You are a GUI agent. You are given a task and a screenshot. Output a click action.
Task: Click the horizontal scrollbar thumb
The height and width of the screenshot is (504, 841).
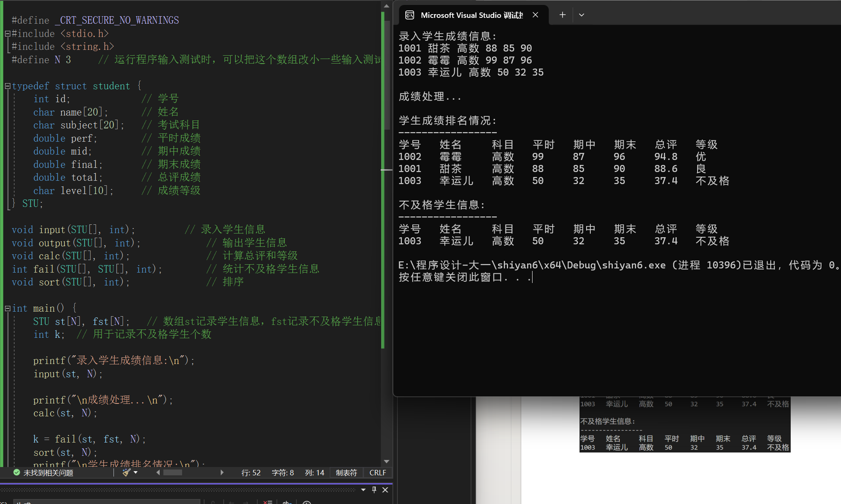[173, 472]
